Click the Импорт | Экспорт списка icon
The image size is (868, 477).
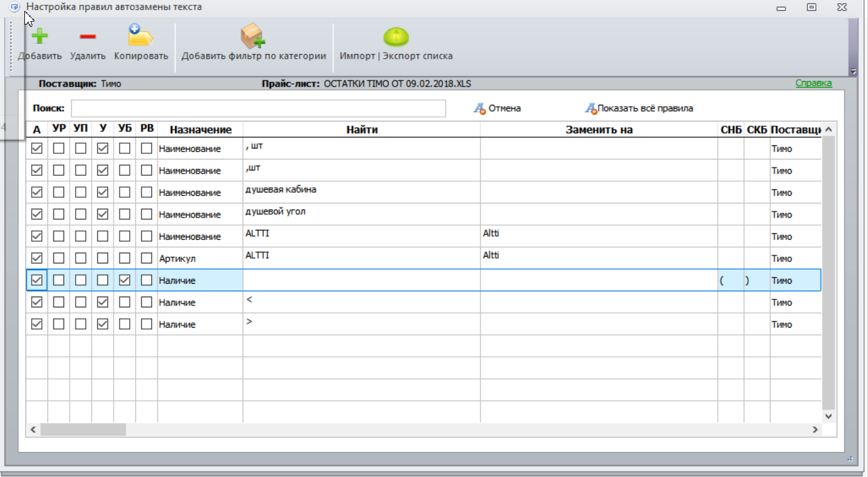click(396, 36)
